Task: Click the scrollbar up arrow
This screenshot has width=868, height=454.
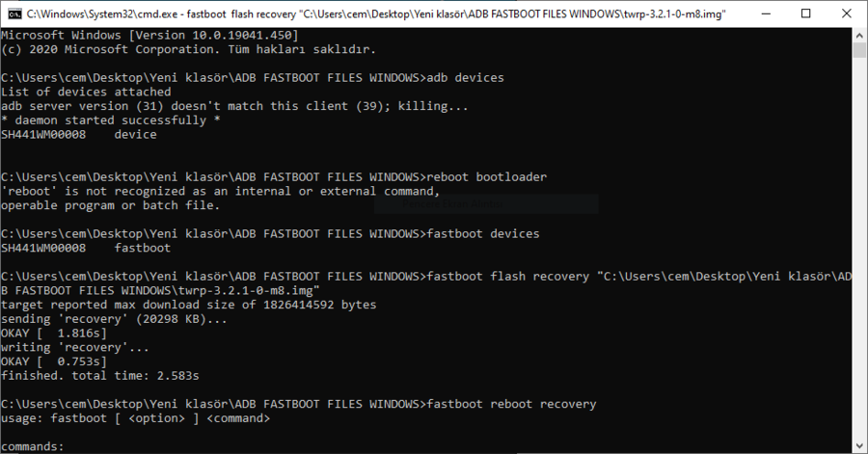Action: pyautogui.click(x=858, y=34)
